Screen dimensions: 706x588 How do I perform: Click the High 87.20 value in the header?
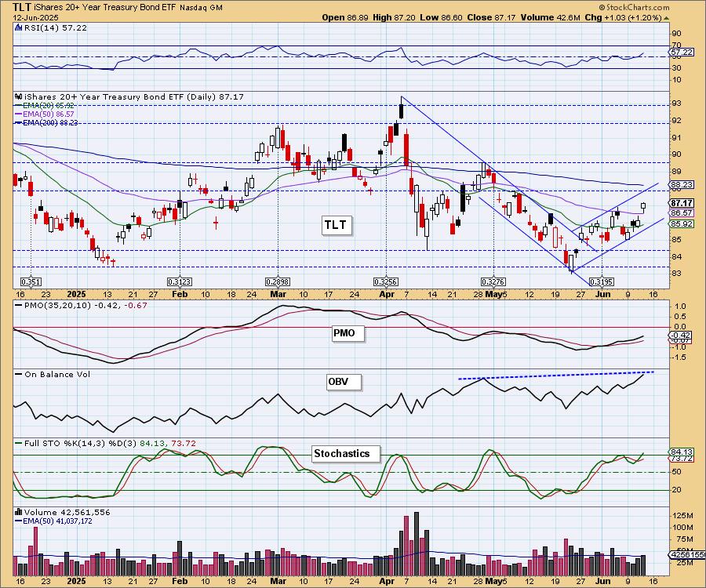pyautogui.click(x=394, y=17)
